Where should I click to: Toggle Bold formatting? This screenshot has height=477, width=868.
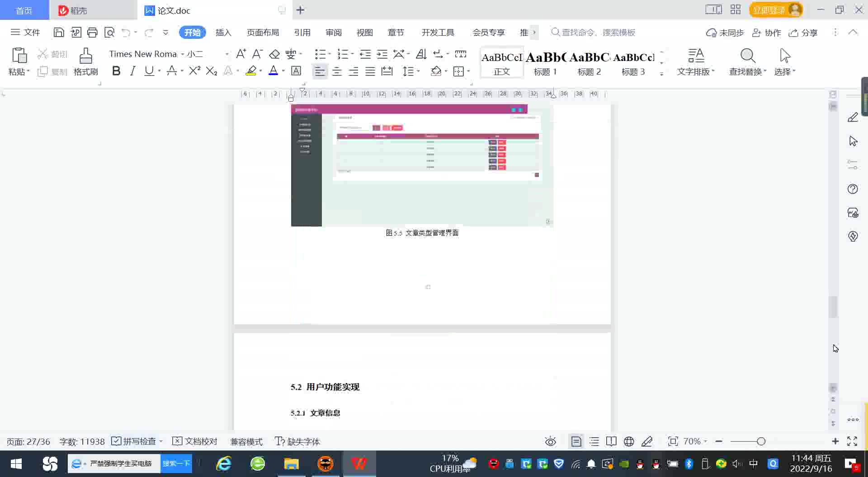pos(116,71)
